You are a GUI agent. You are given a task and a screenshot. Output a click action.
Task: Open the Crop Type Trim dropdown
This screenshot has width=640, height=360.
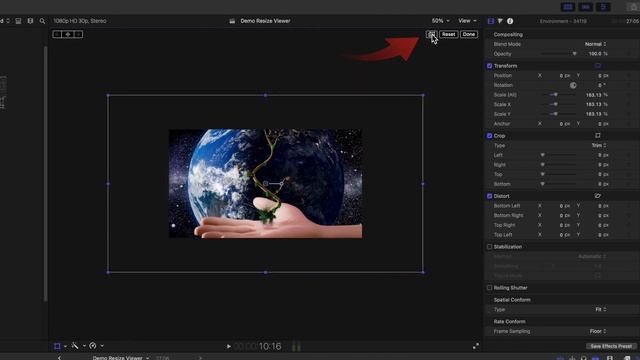click(599, 145)
